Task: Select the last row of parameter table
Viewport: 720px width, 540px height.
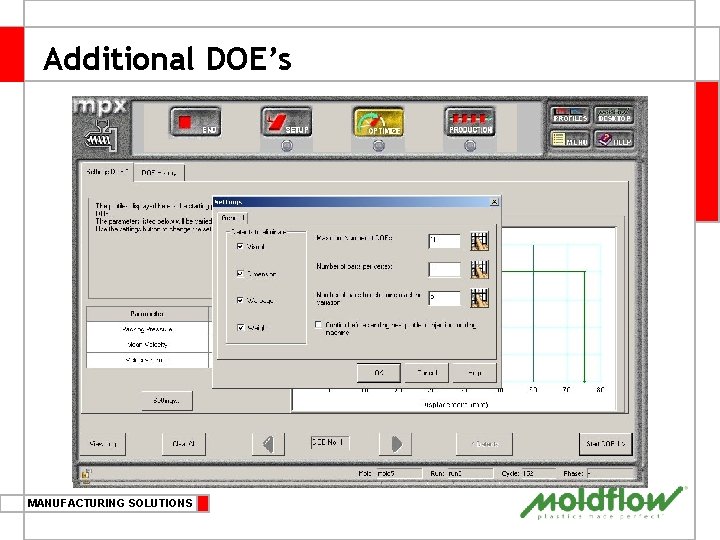Action: point(147,360)
